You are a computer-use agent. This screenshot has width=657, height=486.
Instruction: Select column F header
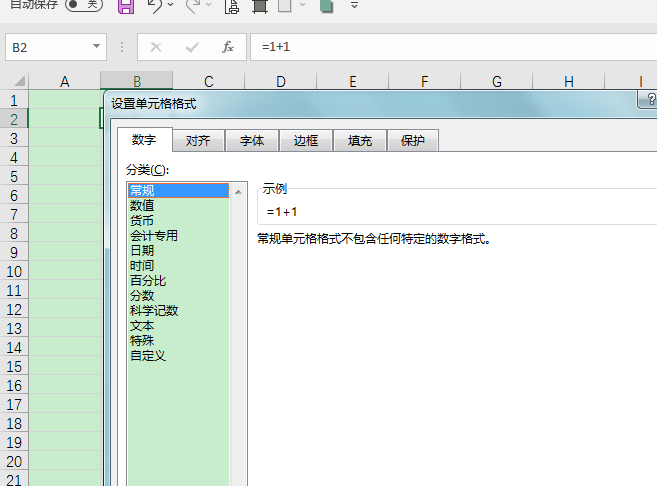coord(425,81)
